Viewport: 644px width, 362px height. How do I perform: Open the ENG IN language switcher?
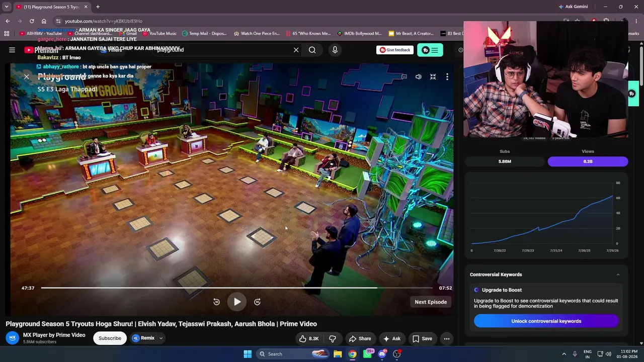(588, 354)
